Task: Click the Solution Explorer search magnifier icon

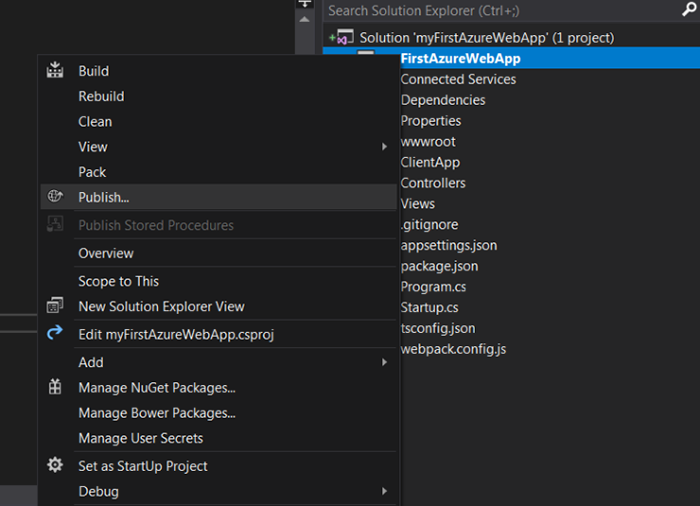Action: 689,10
